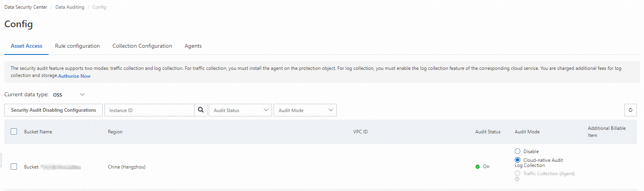Click the search magnifier icon

click(x=201, y=110)
